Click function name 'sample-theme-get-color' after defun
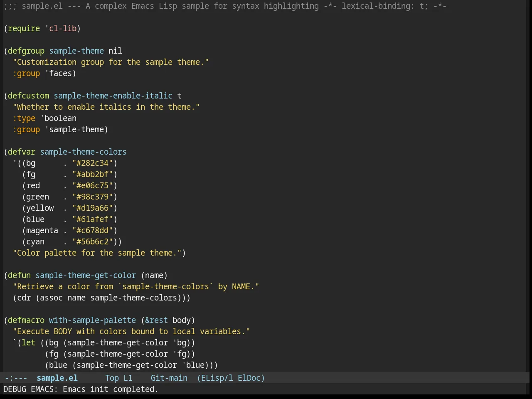Viewport: 532px width, 399px height. (86, 275)
